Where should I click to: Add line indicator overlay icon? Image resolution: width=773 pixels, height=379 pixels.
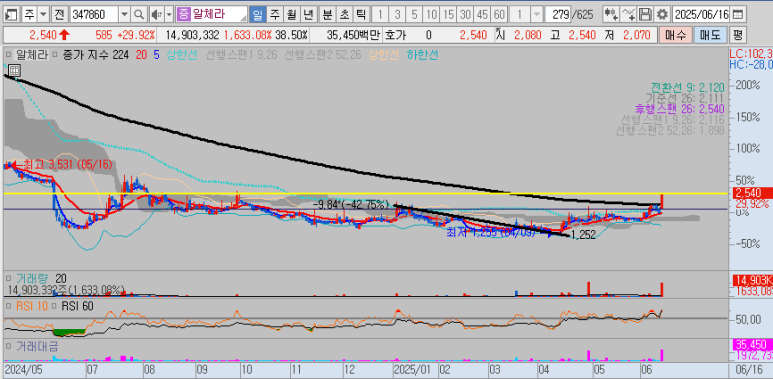coord(628,14)
